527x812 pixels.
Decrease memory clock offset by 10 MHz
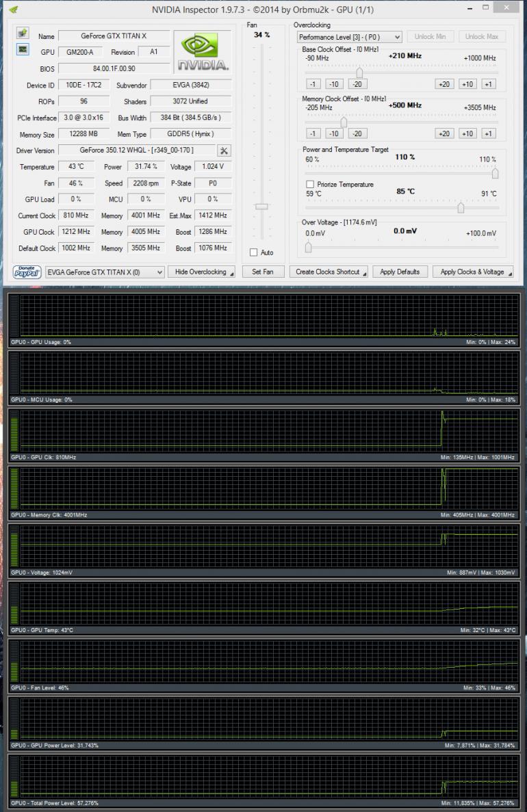tap(334, 133)
